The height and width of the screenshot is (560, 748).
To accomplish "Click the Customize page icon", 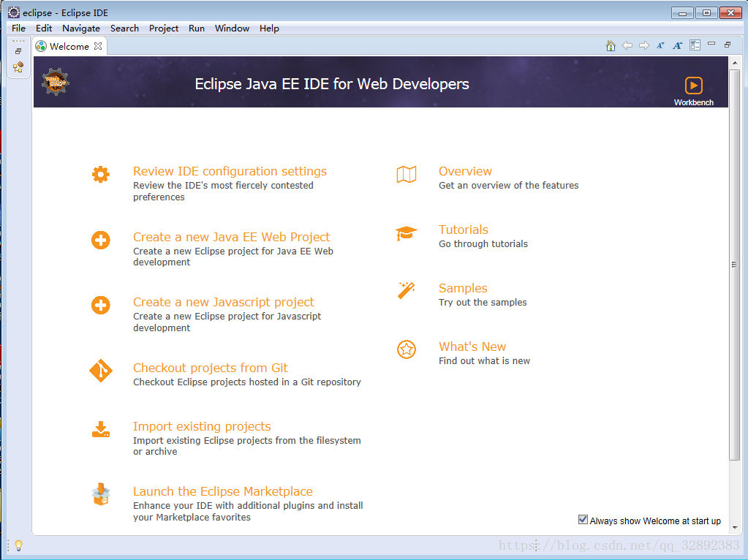I will pyautogui.click(x=695, y=45).
